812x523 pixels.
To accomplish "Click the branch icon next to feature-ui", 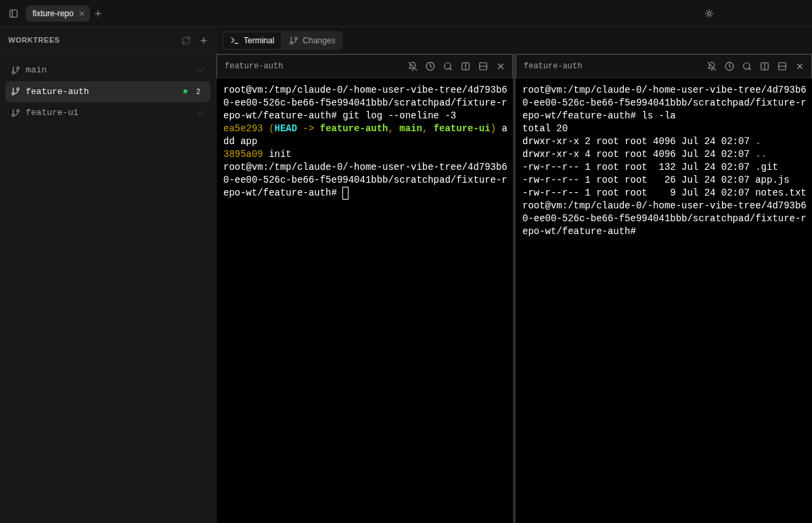I will tap(16, 113).
